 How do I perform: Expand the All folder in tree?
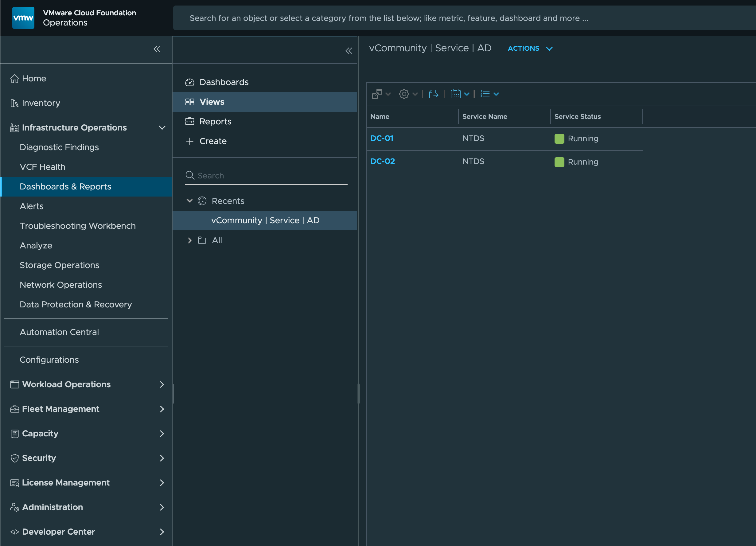[190, 240]
